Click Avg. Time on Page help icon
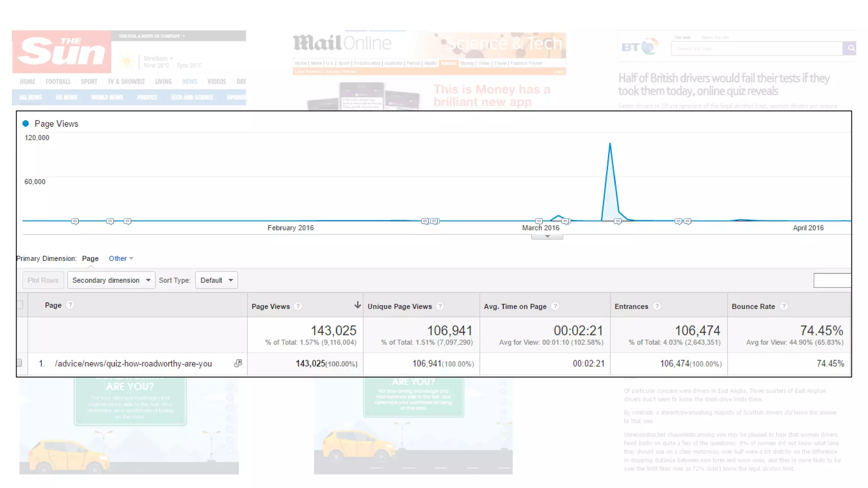The height and width of the screenshot is (488, 868). (x=555, y=306)
